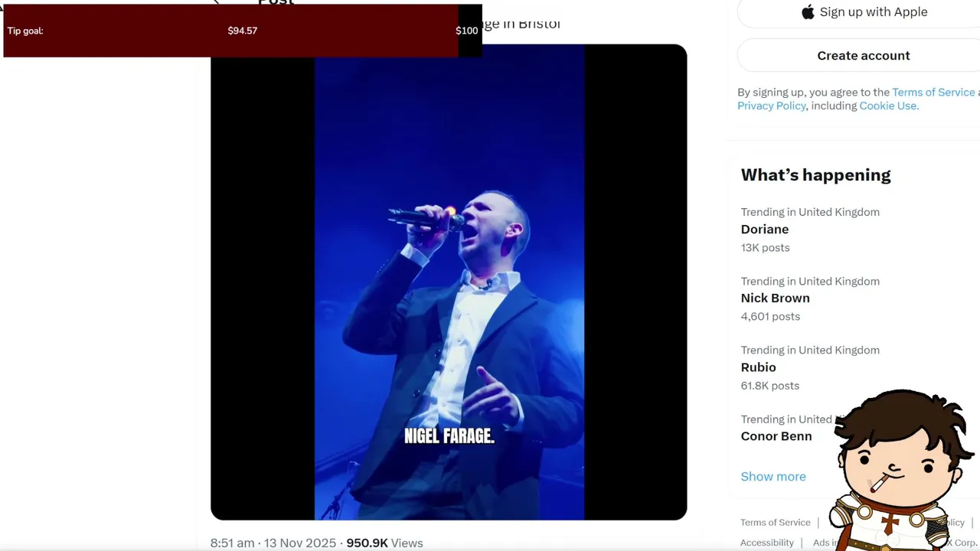Click the $94.57 tip amount label
The image size is (980, 551).
[x=243, y=31]
